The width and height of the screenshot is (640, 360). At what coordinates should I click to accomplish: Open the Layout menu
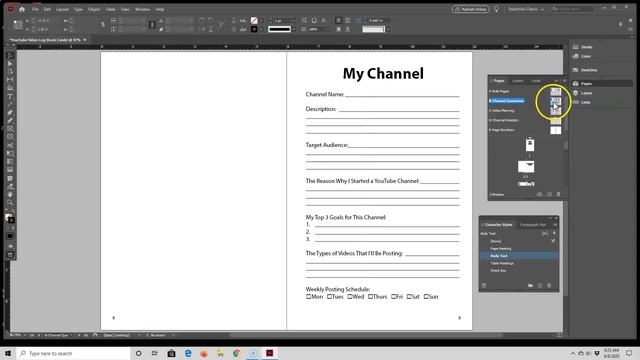tap(62, 9)
